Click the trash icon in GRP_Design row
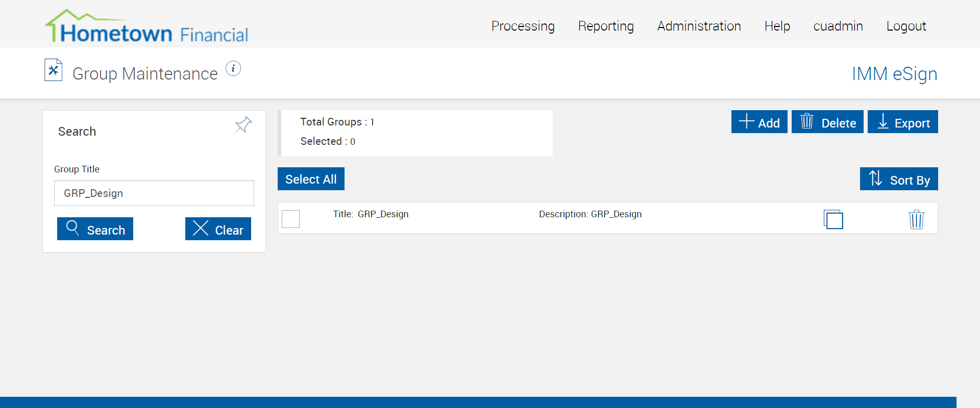 pos(916,219)
